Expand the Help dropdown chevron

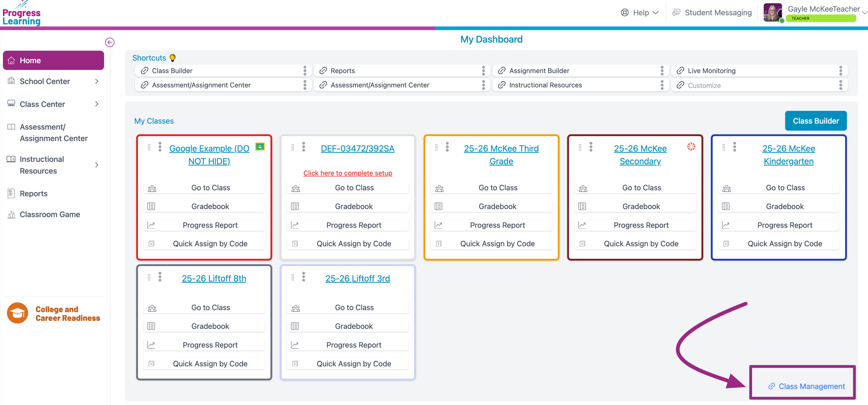pos(655,13)
